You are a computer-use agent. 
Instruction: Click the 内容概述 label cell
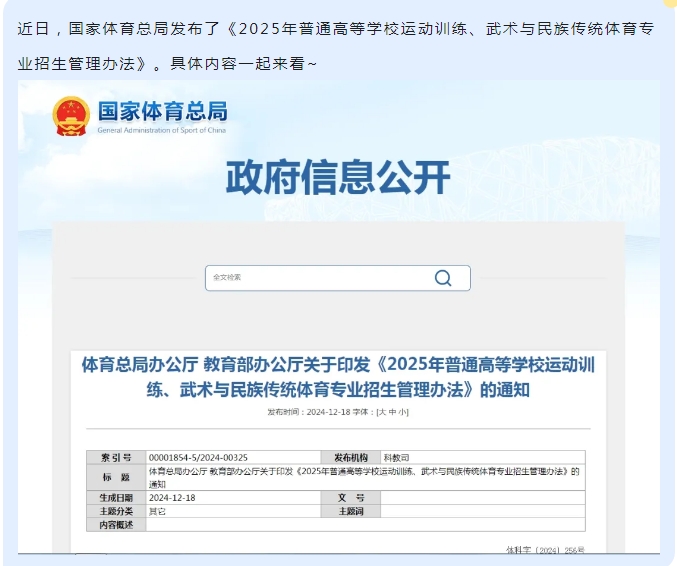click(116, 525)
